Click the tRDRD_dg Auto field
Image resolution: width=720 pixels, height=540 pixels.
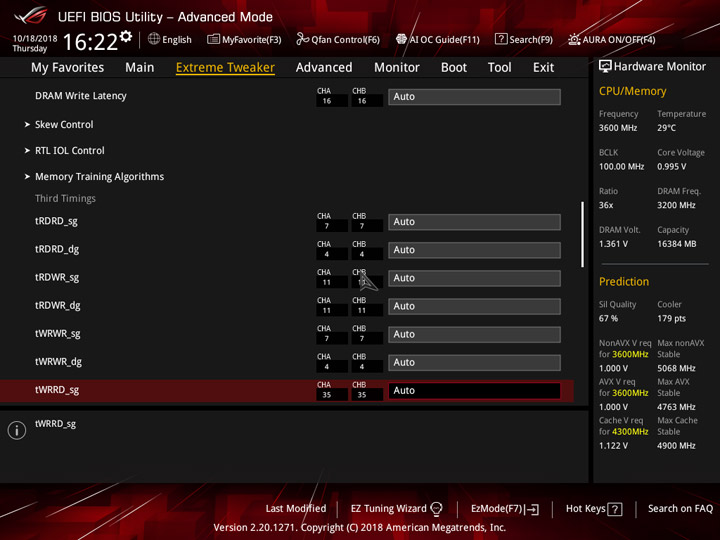pos(474,250)
